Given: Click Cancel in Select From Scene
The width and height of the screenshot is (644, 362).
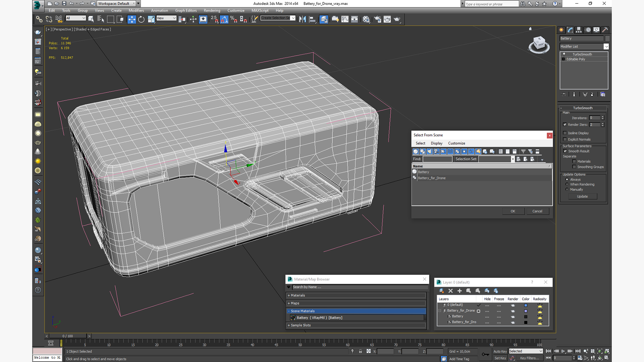Looking at the screenshot, I should [537, 211].
